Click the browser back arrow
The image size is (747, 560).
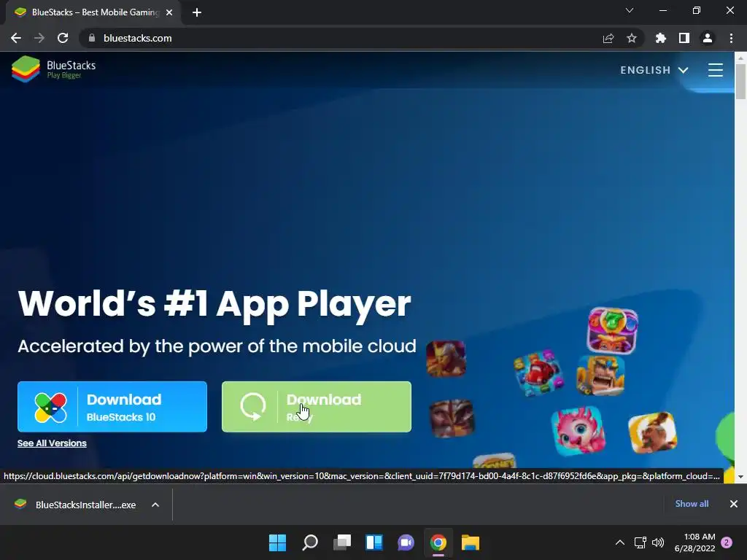click(x=16, y=38)
